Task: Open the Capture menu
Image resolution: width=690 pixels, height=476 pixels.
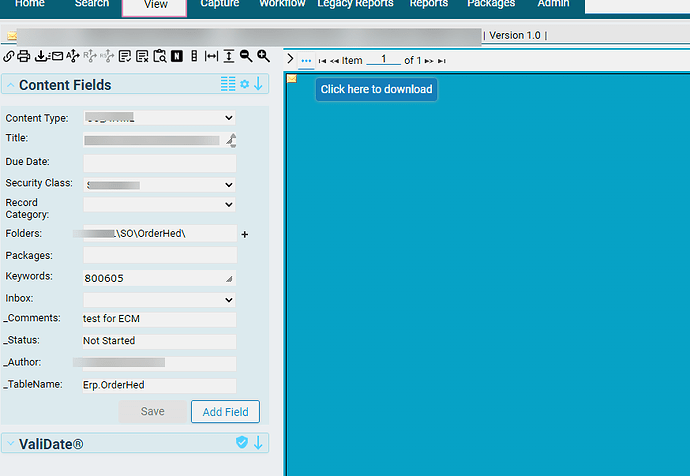Action: [220, 4]
